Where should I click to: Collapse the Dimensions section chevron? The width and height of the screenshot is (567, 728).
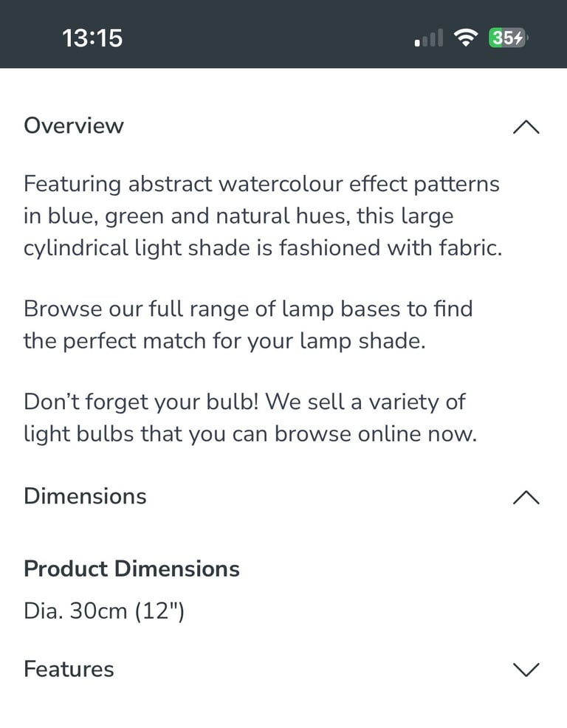[526, 497]
